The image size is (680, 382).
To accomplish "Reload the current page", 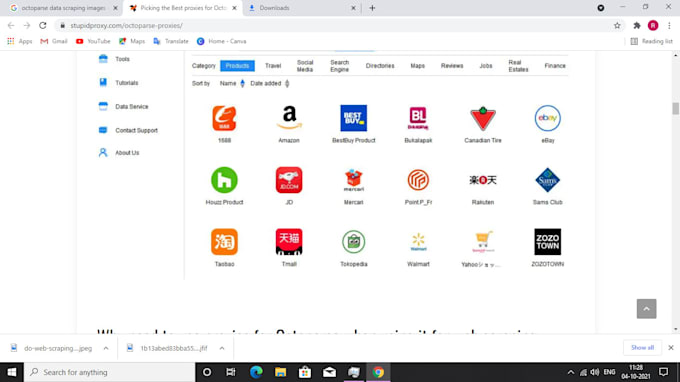I will 42,26.
